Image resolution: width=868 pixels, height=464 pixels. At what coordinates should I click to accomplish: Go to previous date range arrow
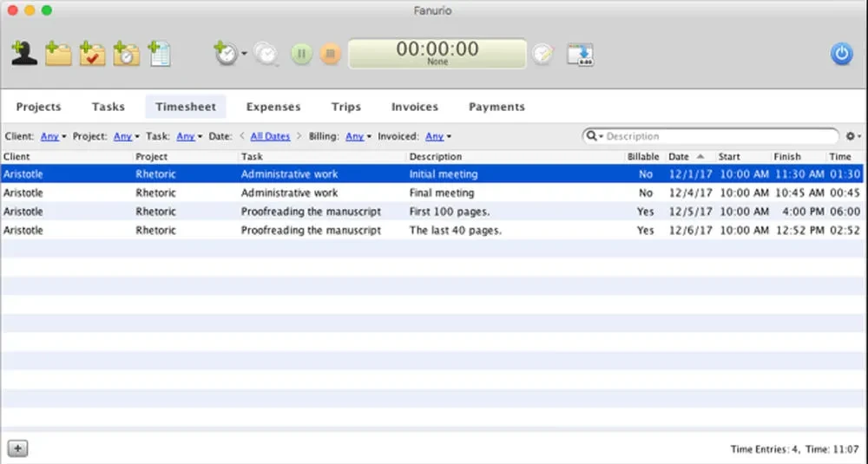click(242, 135)
